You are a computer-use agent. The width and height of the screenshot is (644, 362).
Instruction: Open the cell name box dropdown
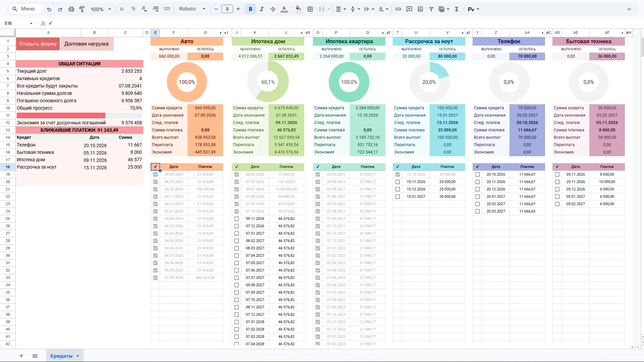tap(31, 23)
